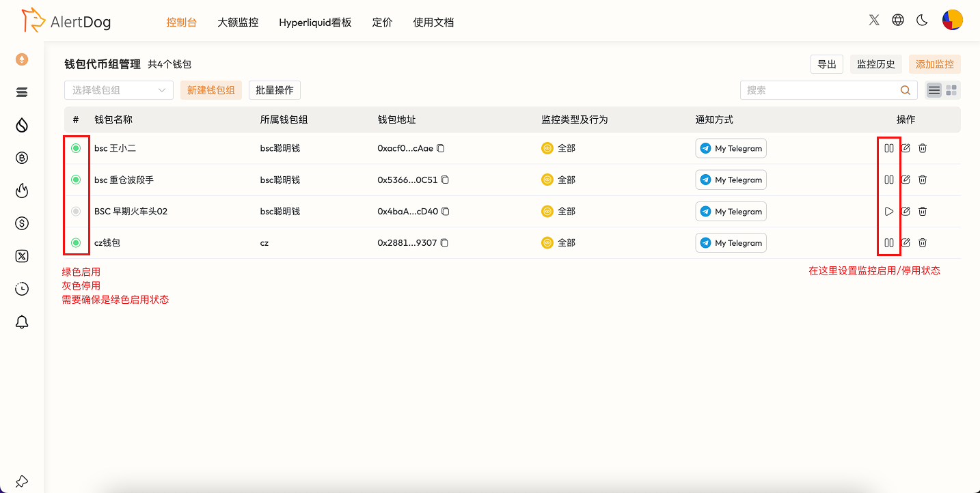Select the Ethereum chain icon in sidebar
The image size is (980, 493).
21,59
